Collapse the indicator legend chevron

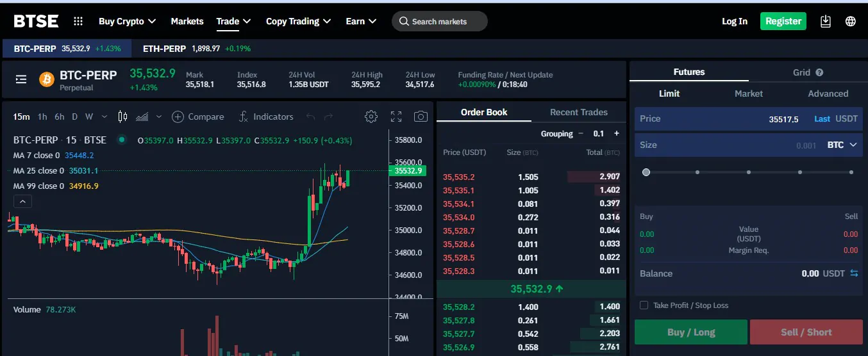22,202
